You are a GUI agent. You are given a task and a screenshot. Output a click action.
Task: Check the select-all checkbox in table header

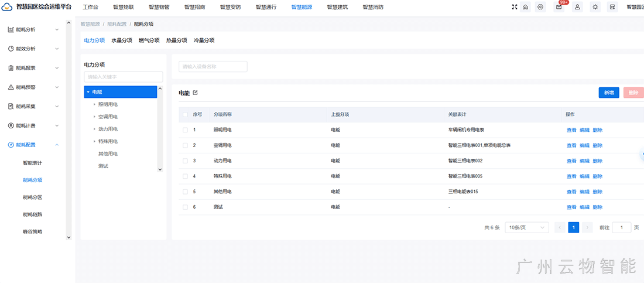coord(186,114)
